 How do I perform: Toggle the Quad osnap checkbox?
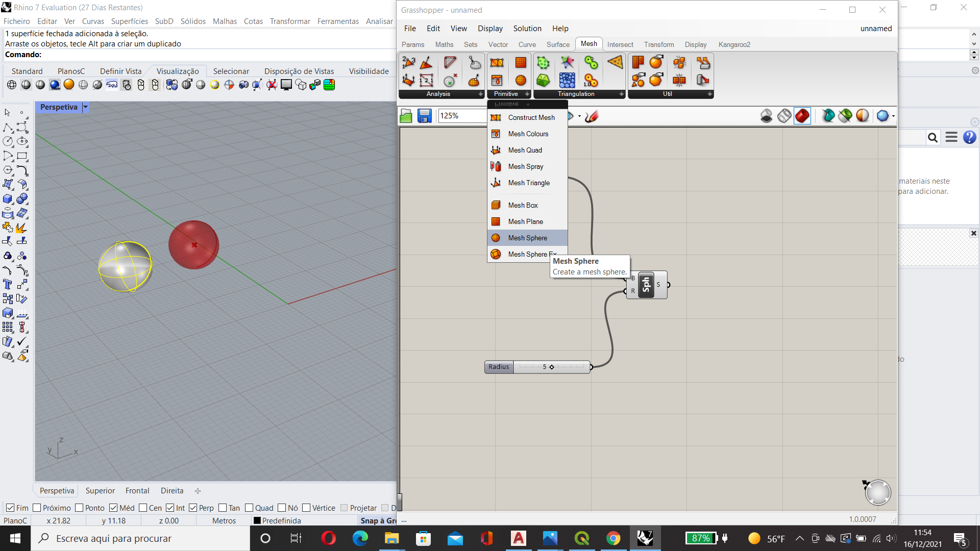point(249,508)
